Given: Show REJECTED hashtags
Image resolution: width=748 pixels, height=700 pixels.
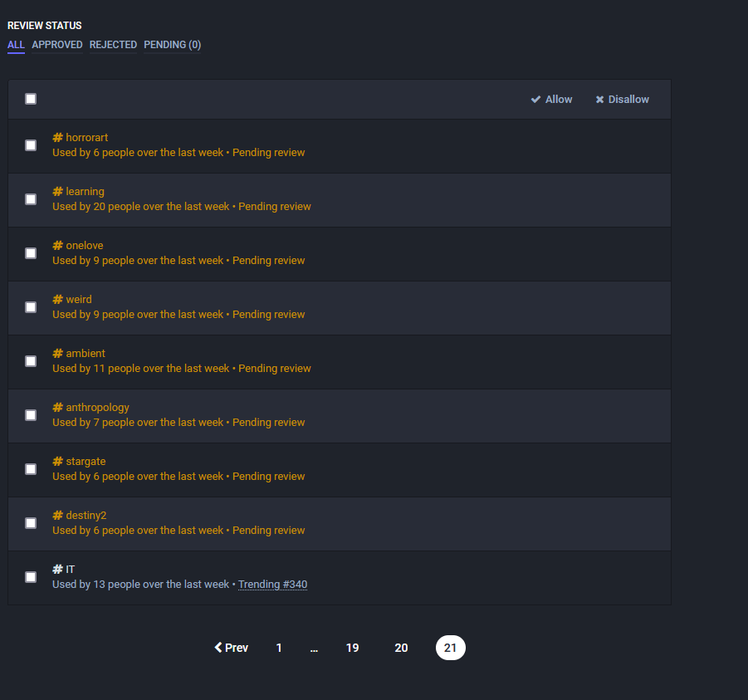Looking at the screenshot, I should tap(113, 45).
